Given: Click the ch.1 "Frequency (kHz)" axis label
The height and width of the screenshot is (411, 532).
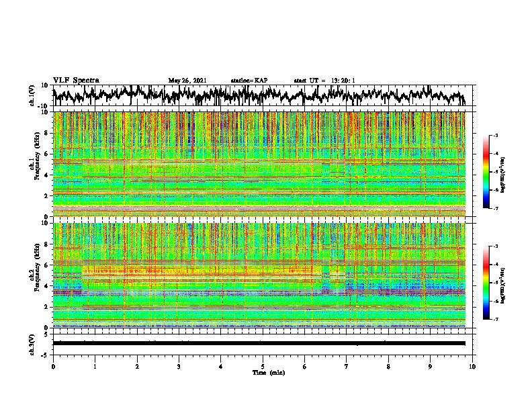Looking at the screenshot, I should (37, 156).
